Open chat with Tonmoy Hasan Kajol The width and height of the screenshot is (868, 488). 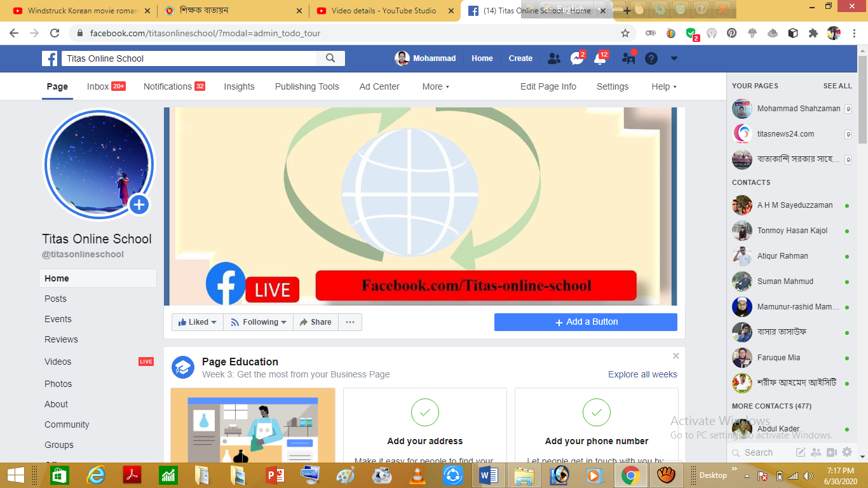click(790, 231)
